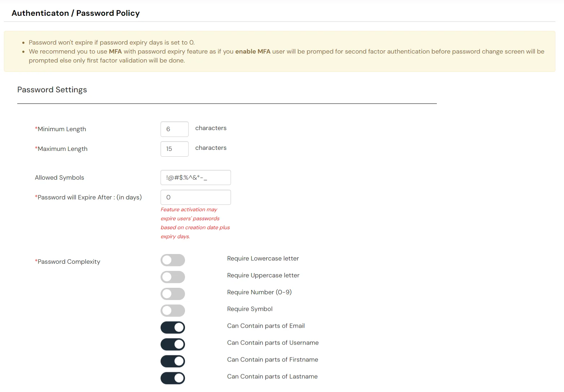Image resolution: width=564 pixels, height=392 pixels.
Task: Click the Require Number (0-9) label
Action: (259, 292)
